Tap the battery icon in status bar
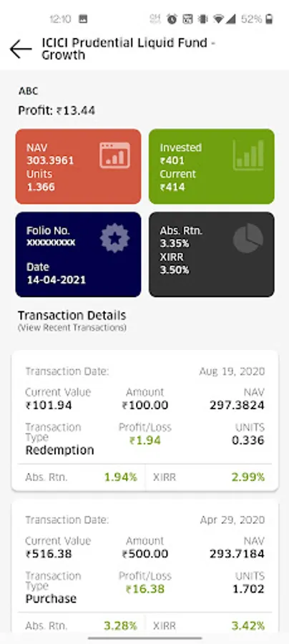289x644 pixels. 269,19
